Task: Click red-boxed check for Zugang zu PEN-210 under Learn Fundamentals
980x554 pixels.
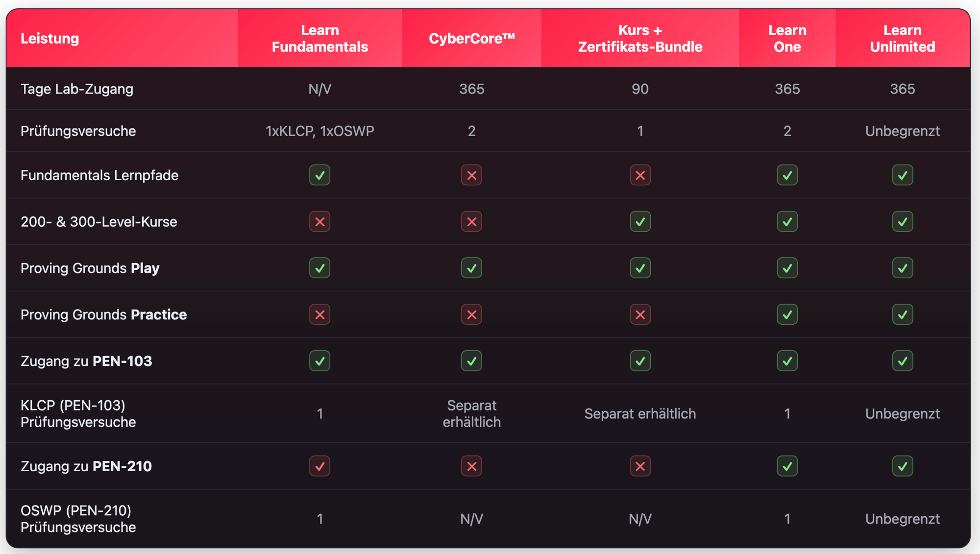Action: tap(319, 466)
